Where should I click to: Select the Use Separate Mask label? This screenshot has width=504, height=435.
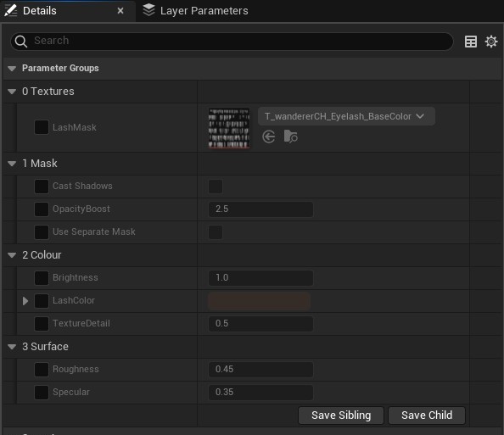point(94,232)
